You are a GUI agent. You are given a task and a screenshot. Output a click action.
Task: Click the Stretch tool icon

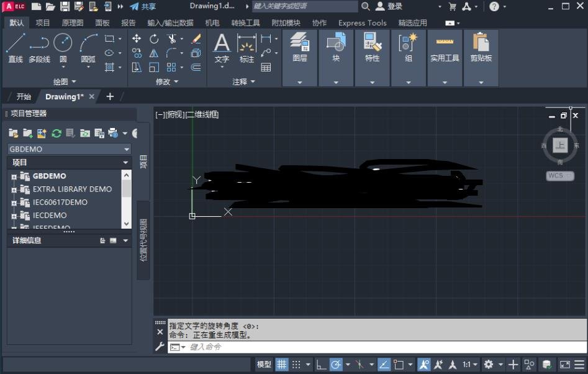point(137,67)
